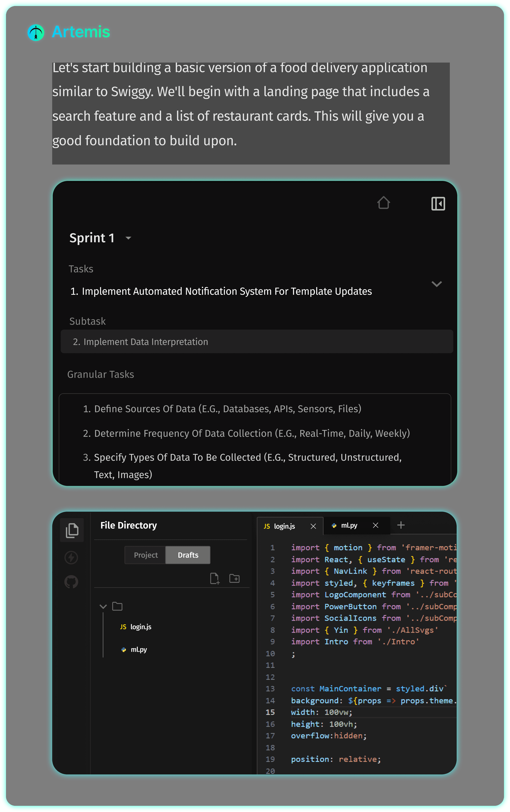Click line 13 const MainContainer code
Screen dimensions: 510x812
(369, 689)
